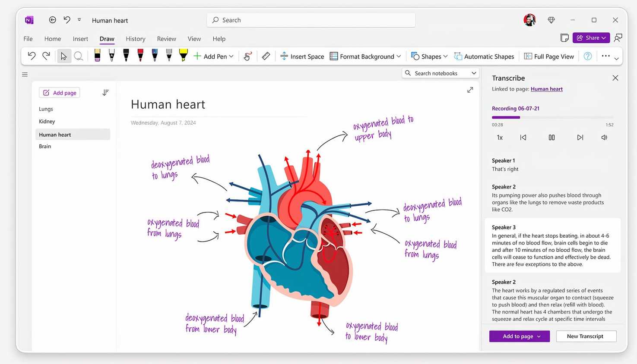Screen dimensions: 637x364
Task: Switch to the Insert tab
Action: tap(80, 39)
